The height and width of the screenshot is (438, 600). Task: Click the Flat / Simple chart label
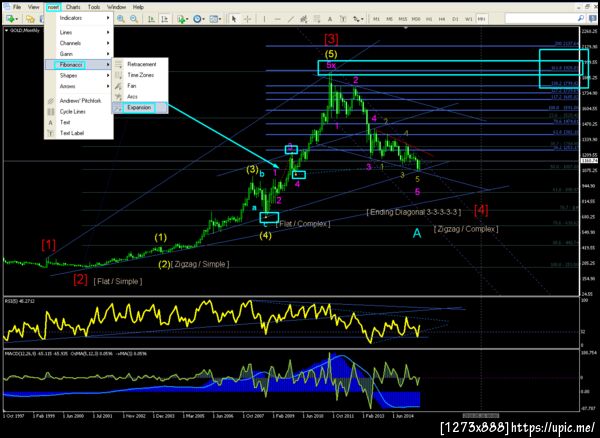coord(118,282)
